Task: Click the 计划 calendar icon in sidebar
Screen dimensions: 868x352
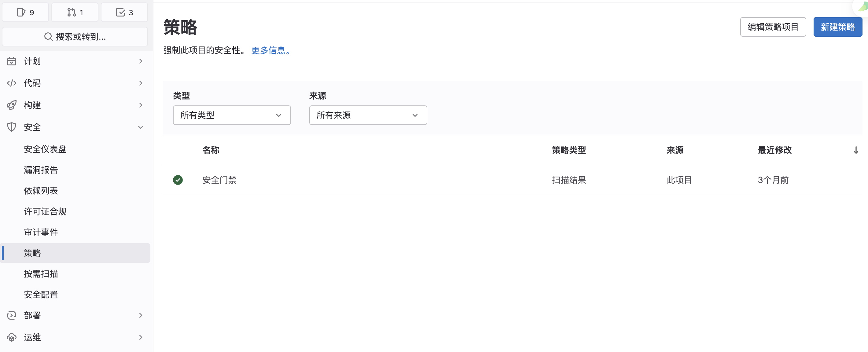Action: (x=11, y=61)
